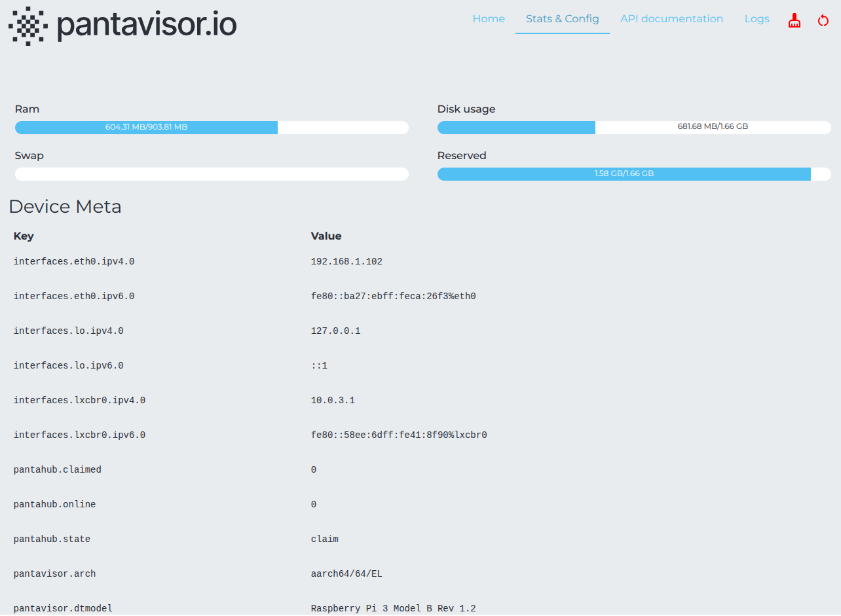Select the Stats & Config tab
Viewport: 841px width, 616px height.
[x=562, y=19]
